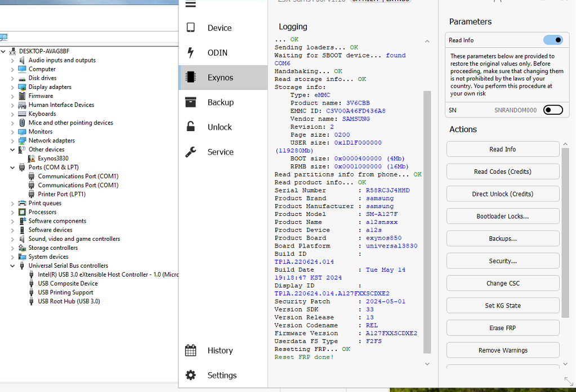Open the History calendar icon
Screen dimensions: 576x392
tap(191, 350)
